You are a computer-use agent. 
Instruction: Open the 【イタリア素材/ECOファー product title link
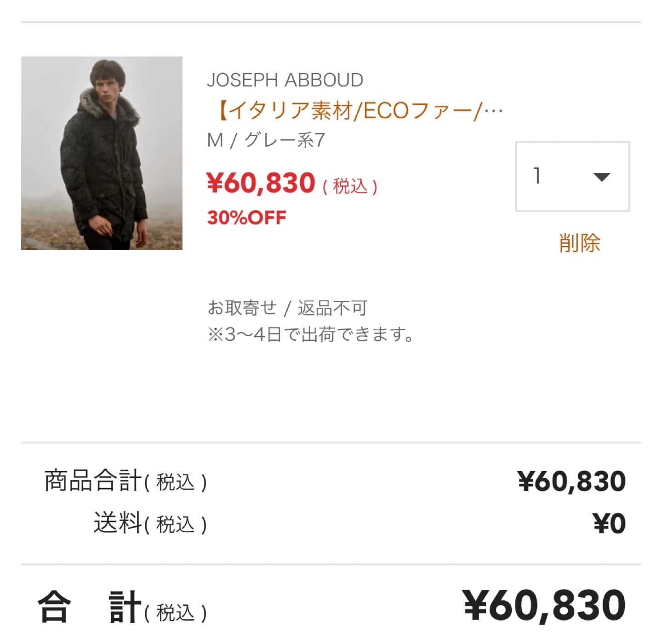[x=349, y=110]
